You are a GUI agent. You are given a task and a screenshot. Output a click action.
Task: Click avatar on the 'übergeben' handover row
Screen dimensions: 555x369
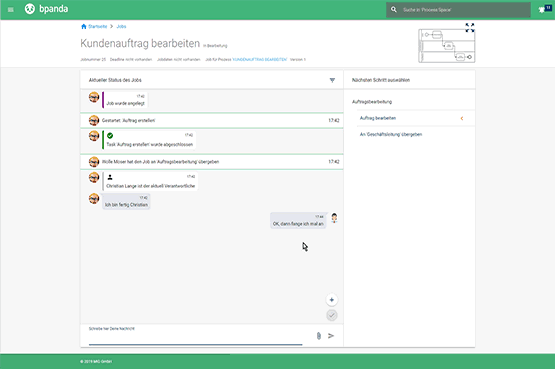[x=94, y=162]
